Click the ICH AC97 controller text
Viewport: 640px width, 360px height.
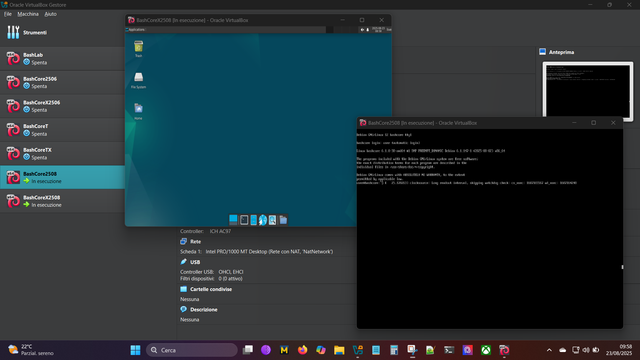(220, 231)
